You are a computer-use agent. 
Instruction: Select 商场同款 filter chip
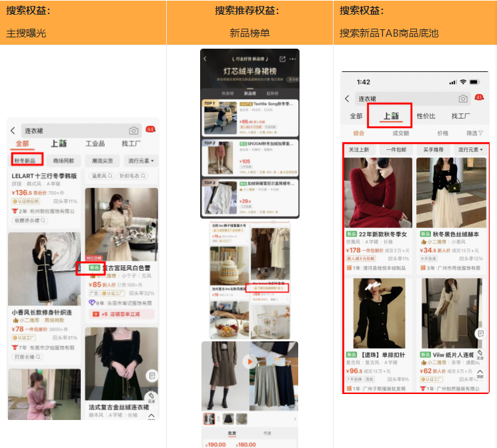click(x=64, y=161)
